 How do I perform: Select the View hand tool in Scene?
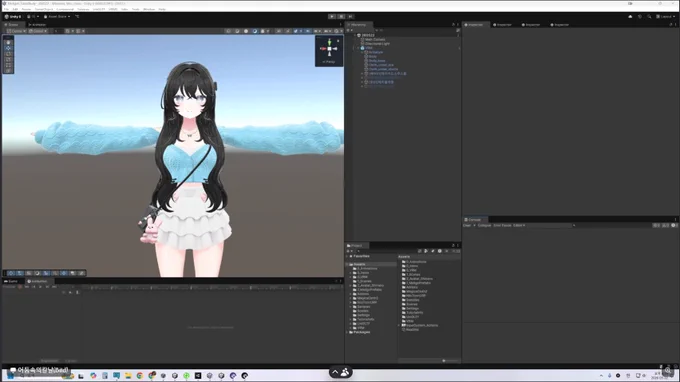8,42
